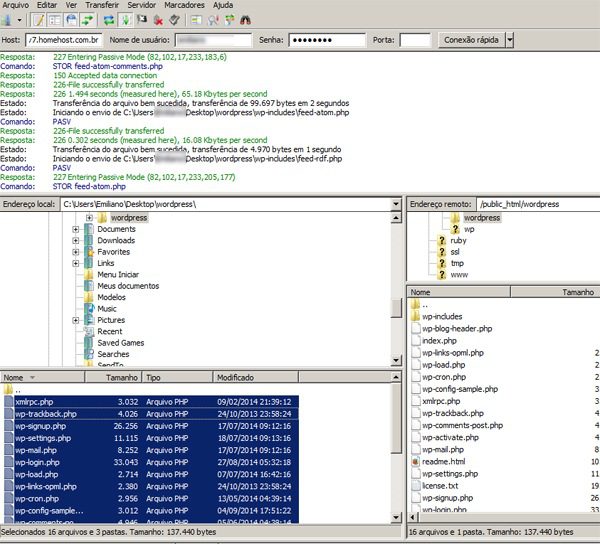
Task: Select the remote ssl folder question icon
Action: click(442, 252)
